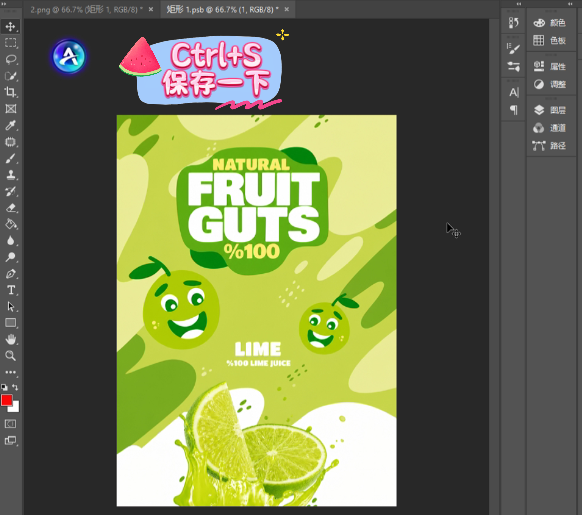Select the Horizontal Type tool
The height and width of the screenshot is (515, 582).
(10, 290)
